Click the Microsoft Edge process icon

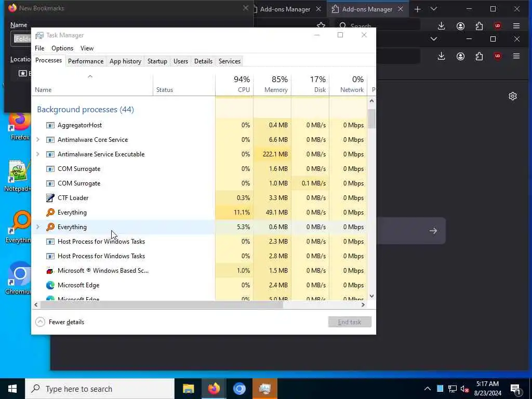[50, 285]
